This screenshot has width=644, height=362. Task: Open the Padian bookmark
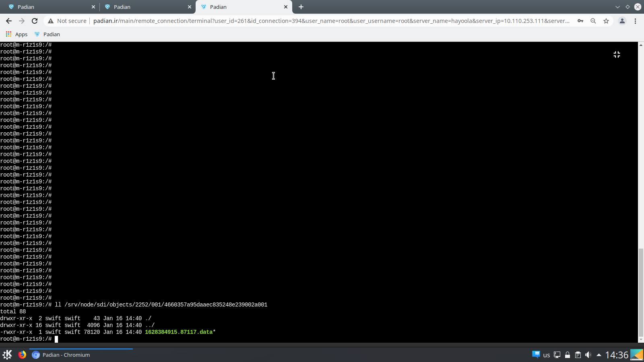pyautogui.click(x=47, y=34)
